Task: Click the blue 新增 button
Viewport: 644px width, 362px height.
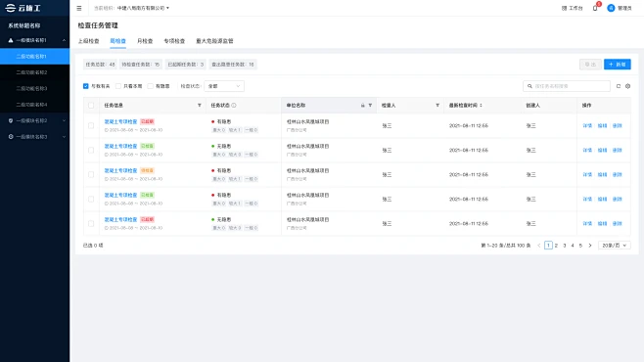Action: [618, 65]
